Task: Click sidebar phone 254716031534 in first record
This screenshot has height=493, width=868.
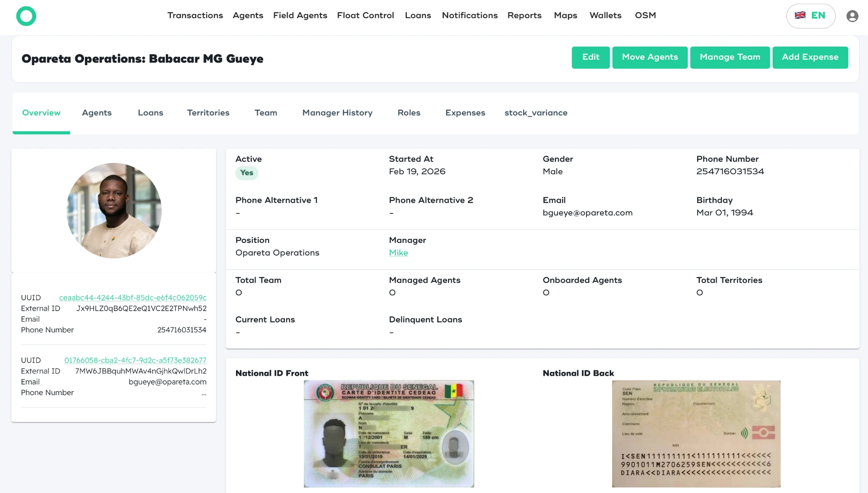Action: [182, 330]
